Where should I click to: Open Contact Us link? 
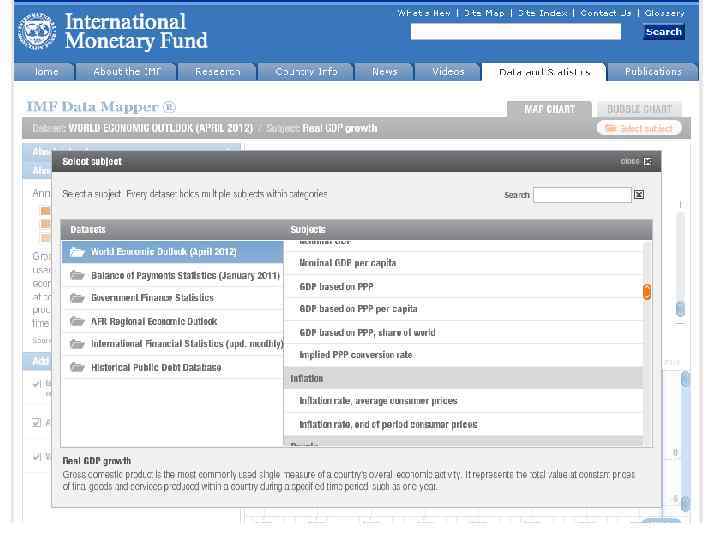tap(605, 13)
